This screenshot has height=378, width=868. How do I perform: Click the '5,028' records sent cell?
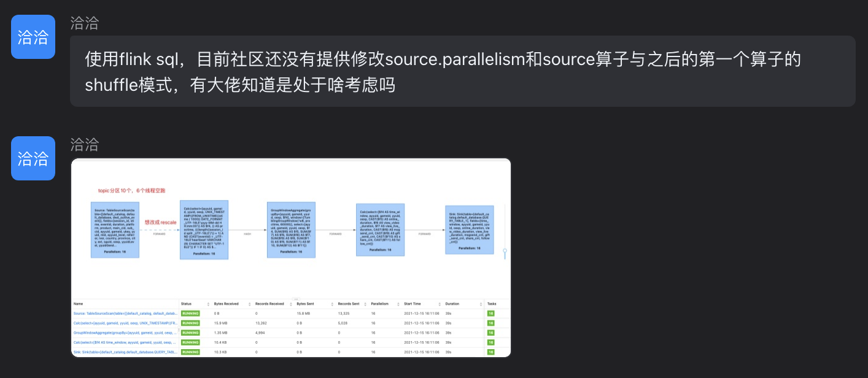pos(343,323)
